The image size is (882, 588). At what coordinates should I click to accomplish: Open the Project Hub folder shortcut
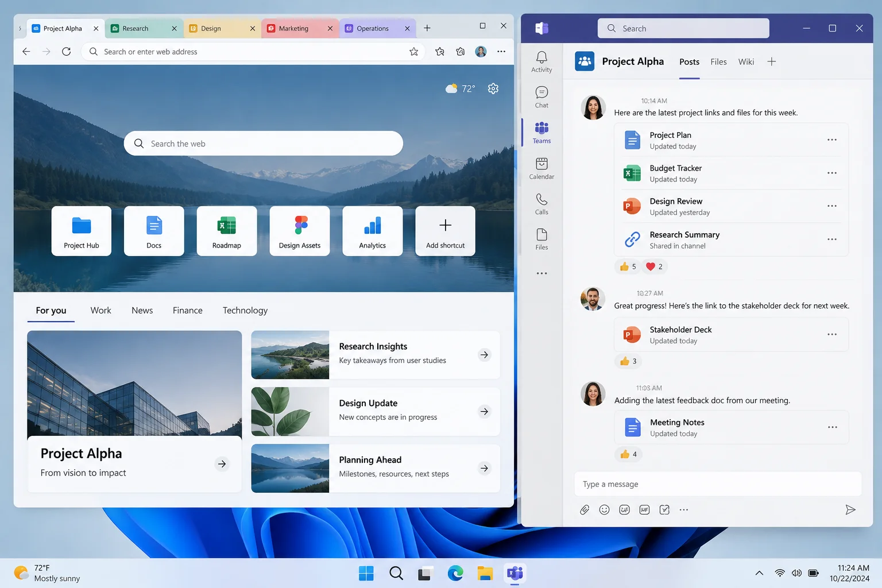[x=82, y=231]
